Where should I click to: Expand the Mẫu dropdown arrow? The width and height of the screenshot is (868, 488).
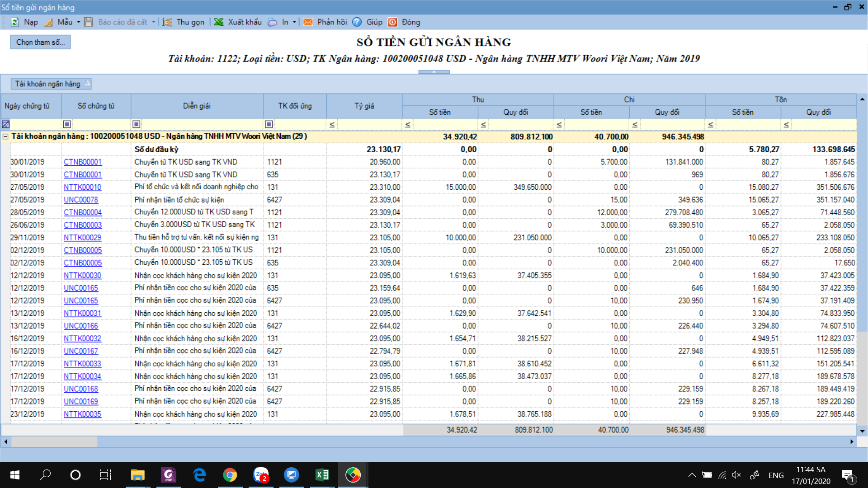78,22
